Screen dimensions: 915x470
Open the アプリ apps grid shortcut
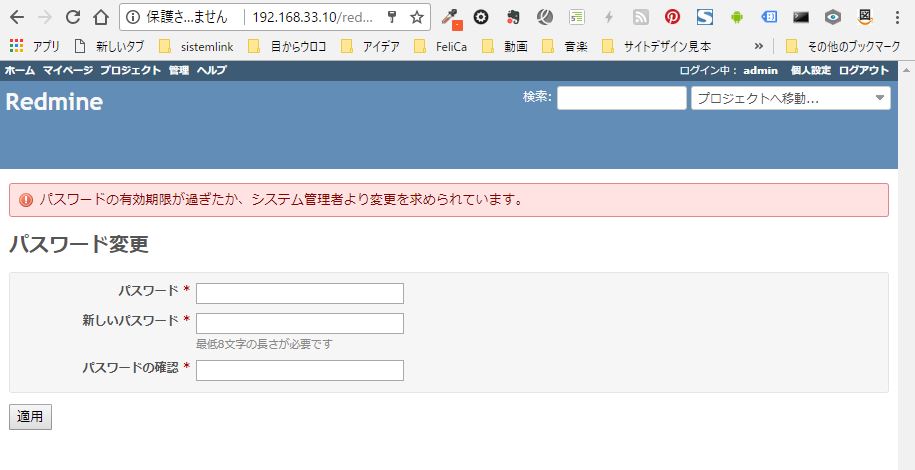[x=34, y=46]
